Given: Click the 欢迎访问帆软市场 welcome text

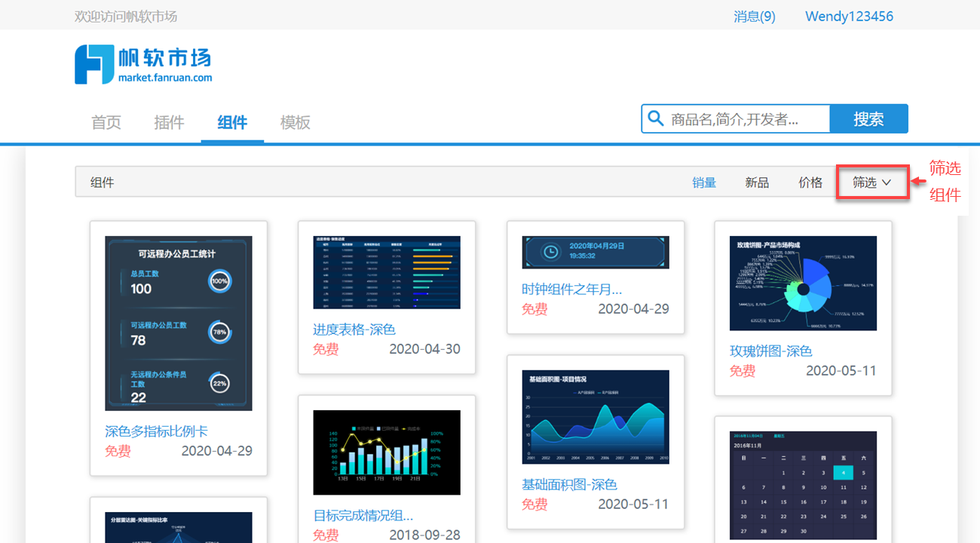Looking at the screenshot, I should [126, 17].
